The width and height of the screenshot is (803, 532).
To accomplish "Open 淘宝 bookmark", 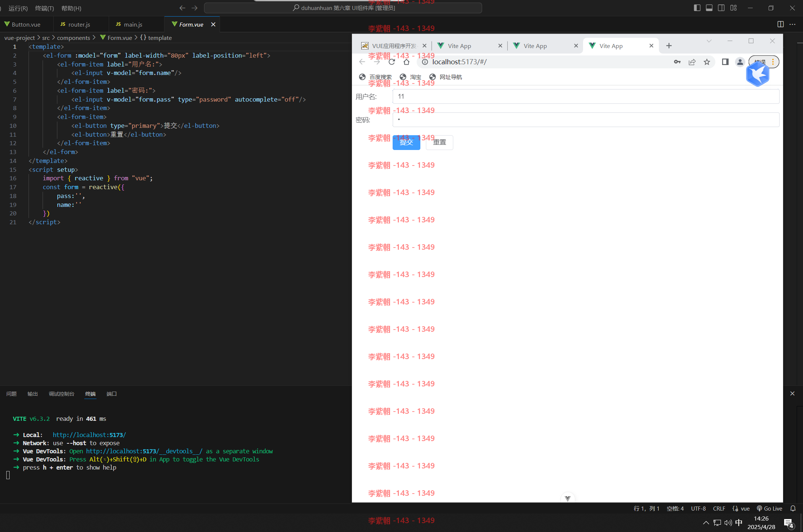I will click(411, 77).
